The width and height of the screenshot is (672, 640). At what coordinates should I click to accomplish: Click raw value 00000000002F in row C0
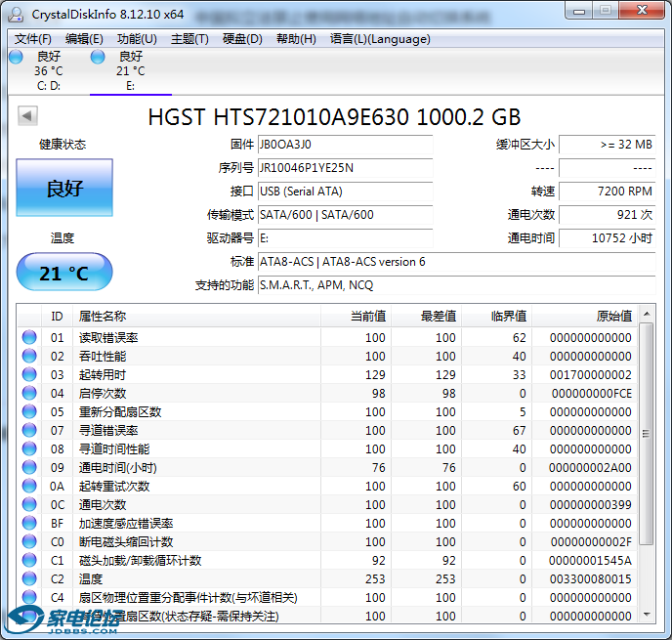[591, 542]
